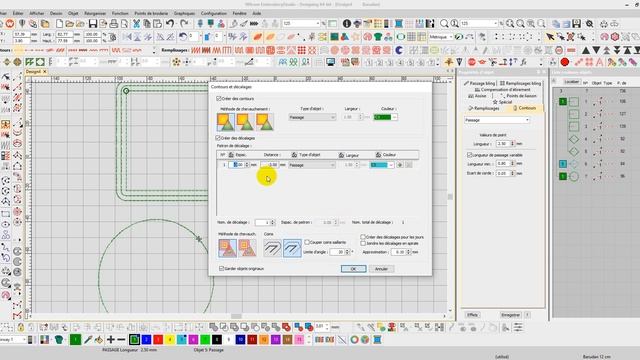The image size is (640, 360).
Task: Click the add row icon in offset pattern
Action: tap(400, 165)
